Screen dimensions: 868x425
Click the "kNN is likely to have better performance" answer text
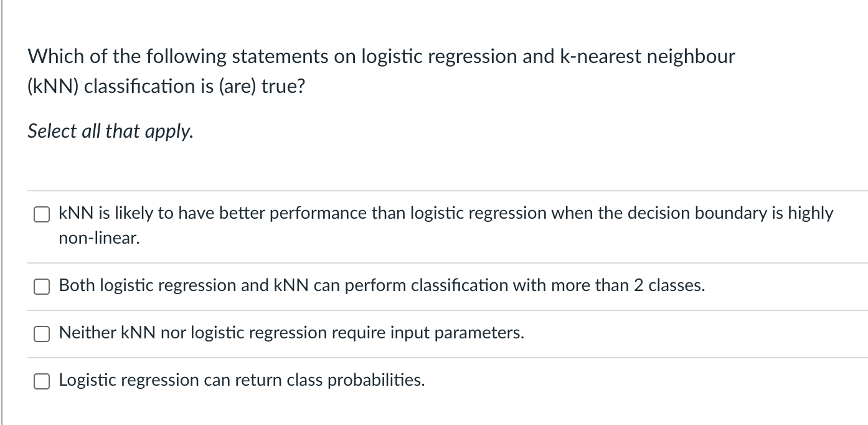tap(446, 225)
